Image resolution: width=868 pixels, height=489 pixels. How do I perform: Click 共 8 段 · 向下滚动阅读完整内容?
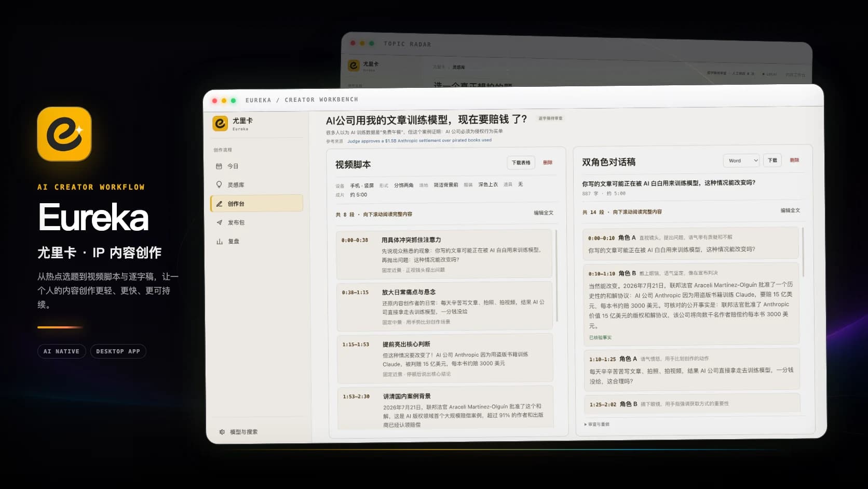pyautogui.click(x=374, y=215)
